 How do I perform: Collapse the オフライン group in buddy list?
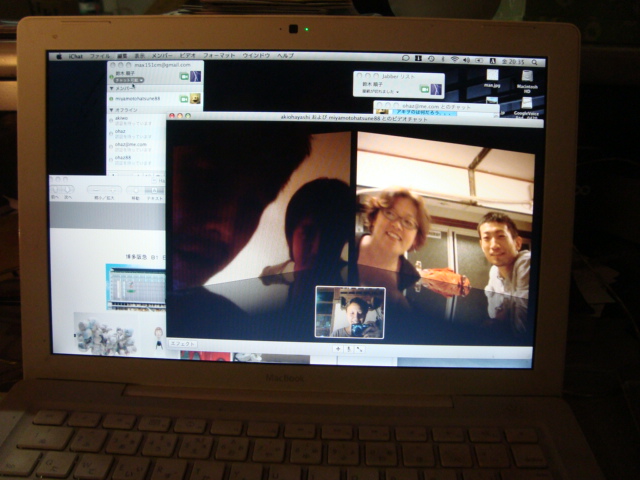(112, 110)
